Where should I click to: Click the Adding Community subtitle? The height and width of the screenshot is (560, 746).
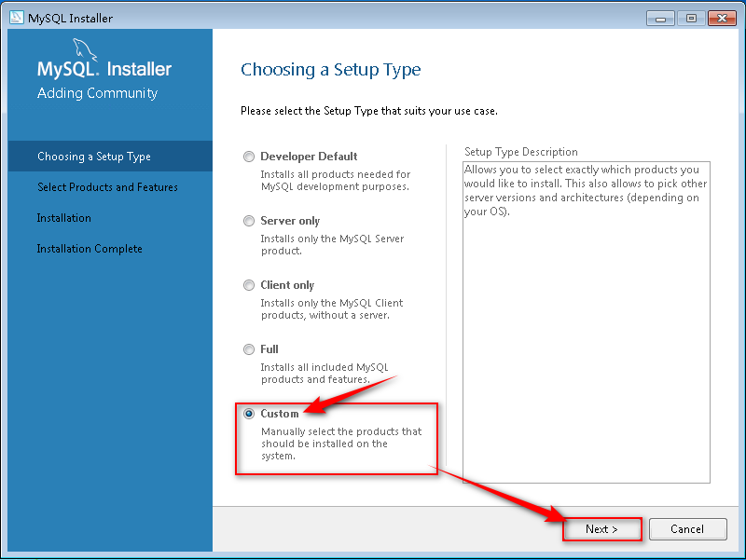pyautogui.click(x=98, y=93)
